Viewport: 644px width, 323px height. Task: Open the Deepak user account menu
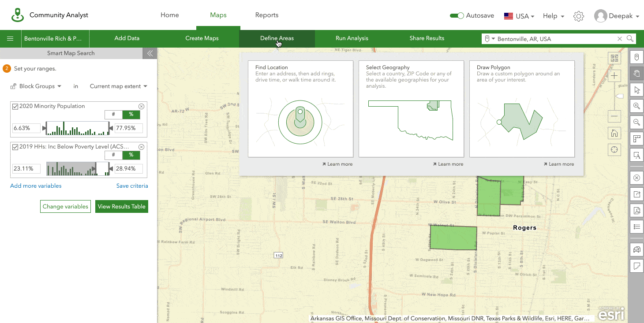coord(617,16)
